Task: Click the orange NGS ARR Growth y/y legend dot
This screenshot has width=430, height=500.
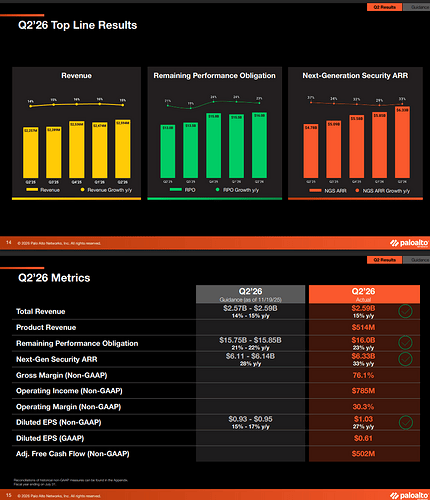Action: click(x=357, y=191)
